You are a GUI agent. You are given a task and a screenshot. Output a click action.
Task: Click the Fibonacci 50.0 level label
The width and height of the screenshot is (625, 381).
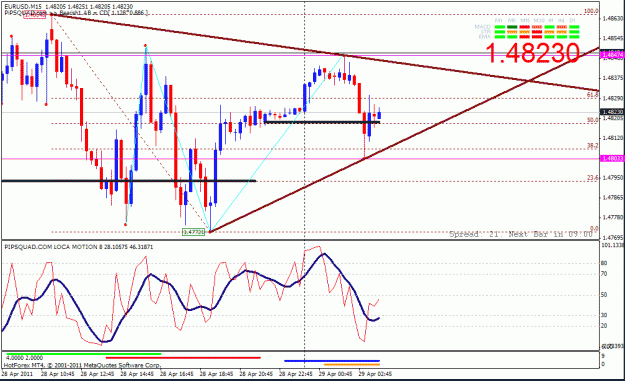tap(593, 120)
